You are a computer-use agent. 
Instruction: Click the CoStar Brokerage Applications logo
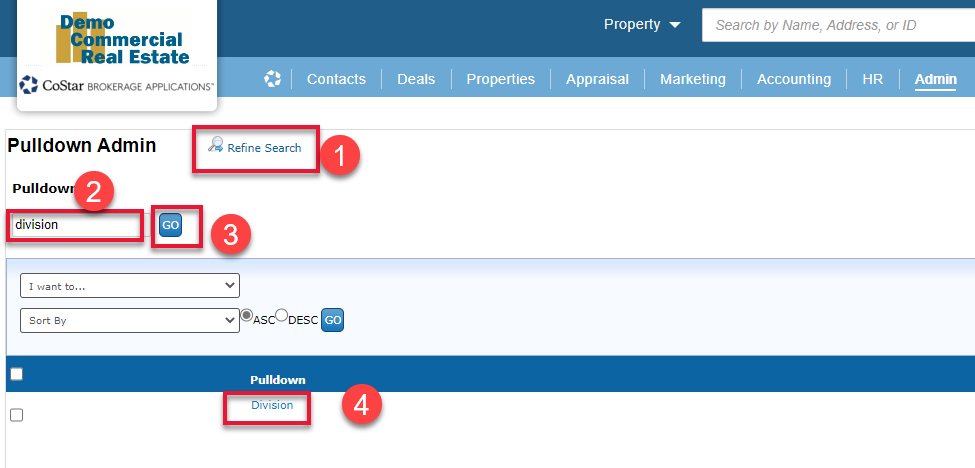[117, 87]
